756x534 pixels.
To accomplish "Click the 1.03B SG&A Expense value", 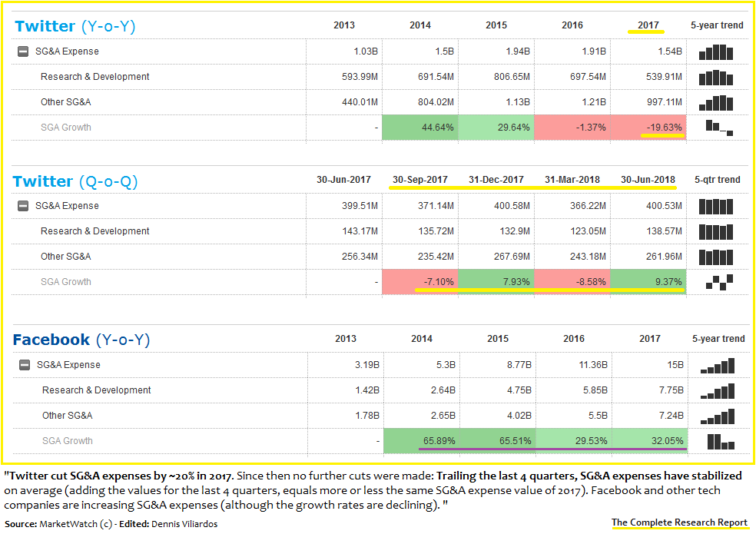I will pos(366,51).
